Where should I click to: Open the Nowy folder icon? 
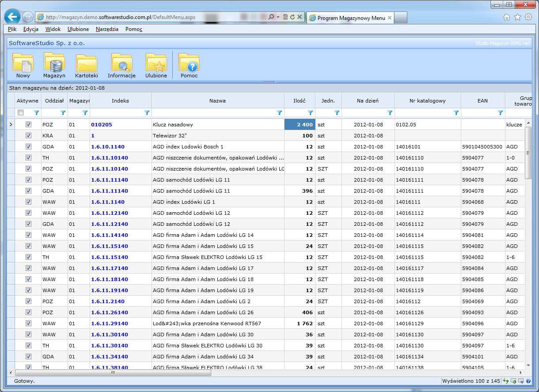tap(23, 63)
